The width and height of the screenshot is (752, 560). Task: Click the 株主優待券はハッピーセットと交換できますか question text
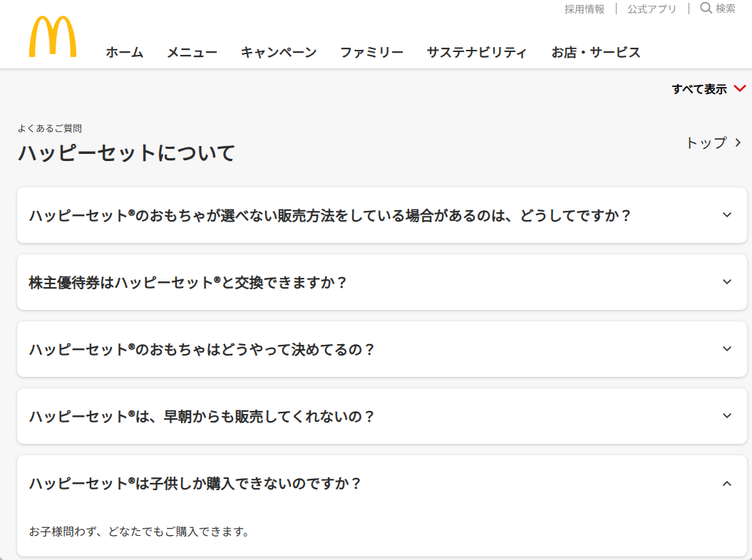[x=187, y=282]
